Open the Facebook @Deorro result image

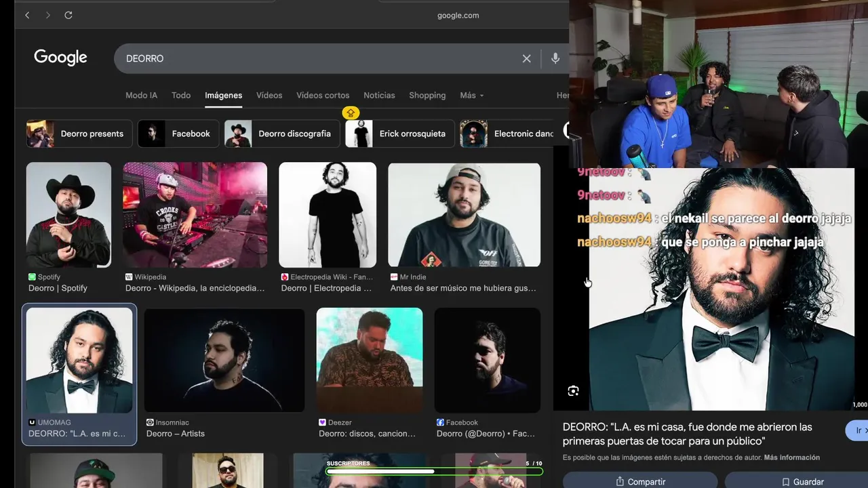tap(488, 360)
